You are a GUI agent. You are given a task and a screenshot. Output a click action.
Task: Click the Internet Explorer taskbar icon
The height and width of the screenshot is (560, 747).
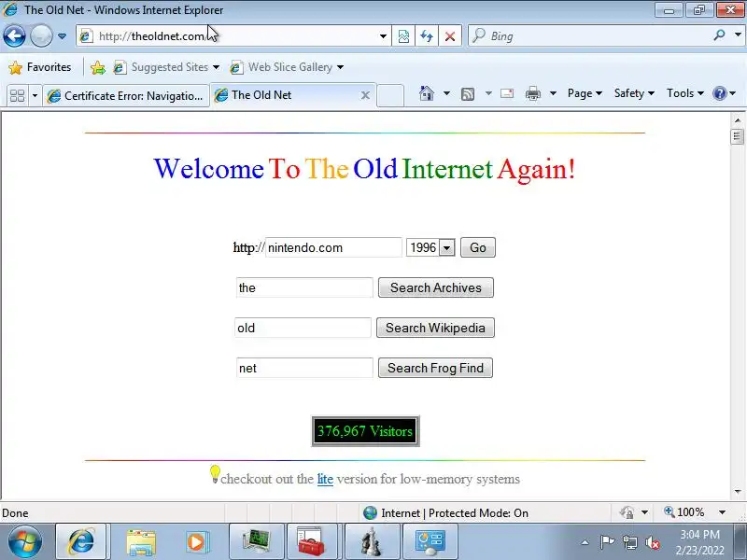[81, 542]
